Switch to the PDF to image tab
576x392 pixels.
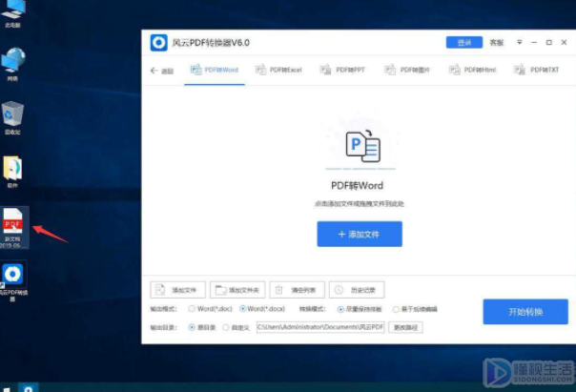pyautogui.click(x=406, y=70)
